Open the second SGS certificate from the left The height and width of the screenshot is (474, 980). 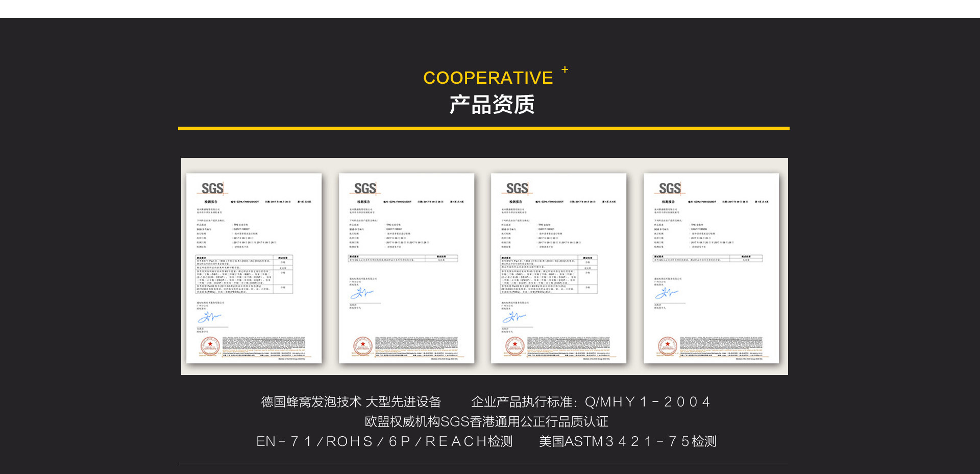pos(406,268)
